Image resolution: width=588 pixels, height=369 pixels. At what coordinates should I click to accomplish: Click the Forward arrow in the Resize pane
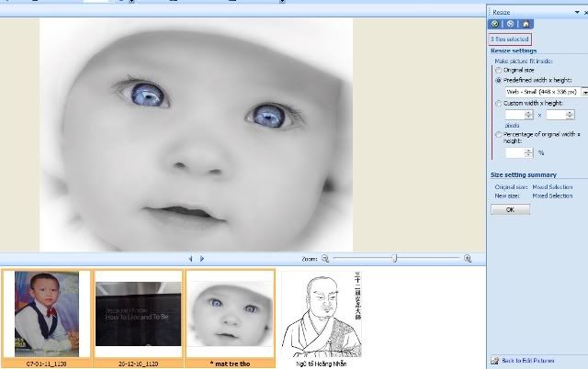(510, 24)
